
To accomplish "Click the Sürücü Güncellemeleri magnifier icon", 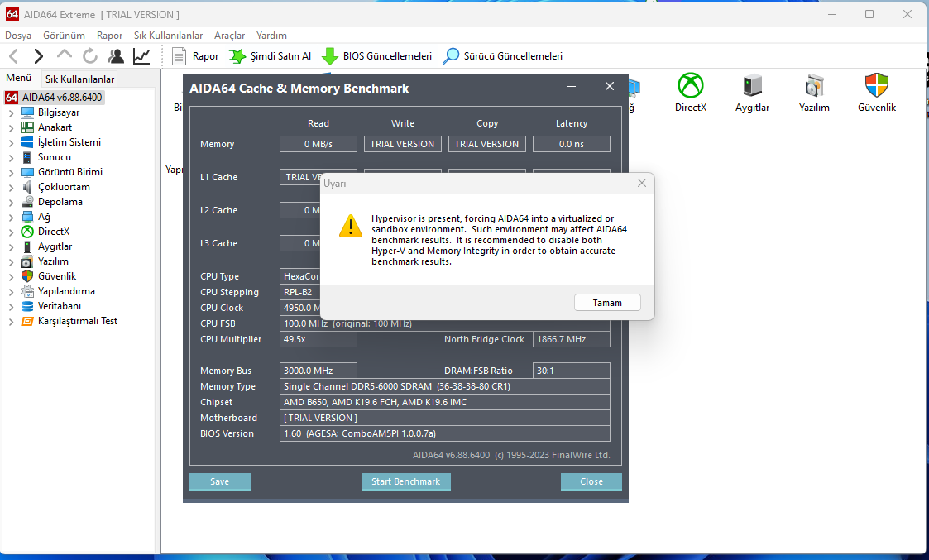I will [x=451, y=56].
